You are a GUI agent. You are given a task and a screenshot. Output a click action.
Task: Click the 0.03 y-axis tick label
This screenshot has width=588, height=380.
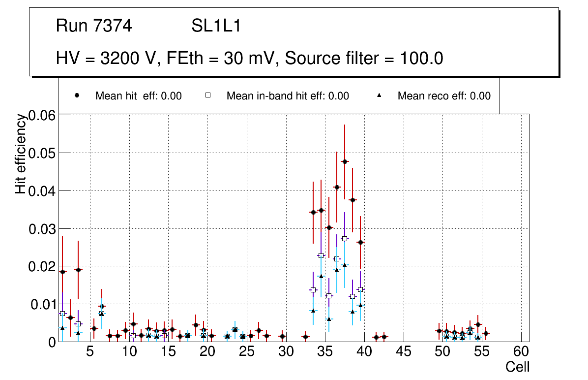pyautogui.click(x=43, y=229)
